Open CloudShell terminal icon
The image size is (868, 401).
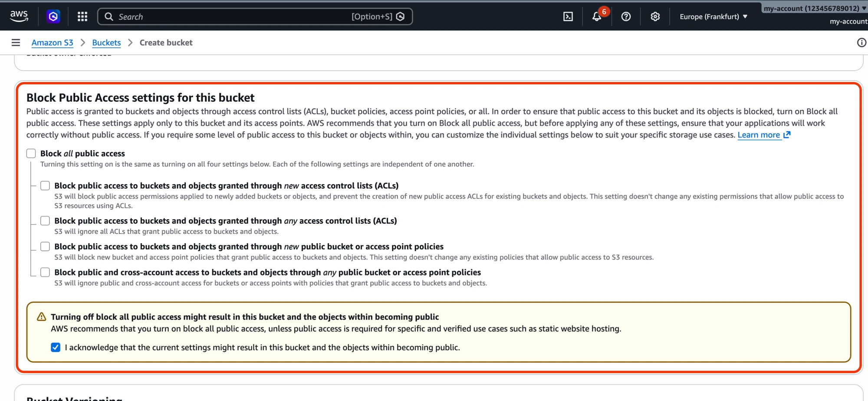coord(568,16)
